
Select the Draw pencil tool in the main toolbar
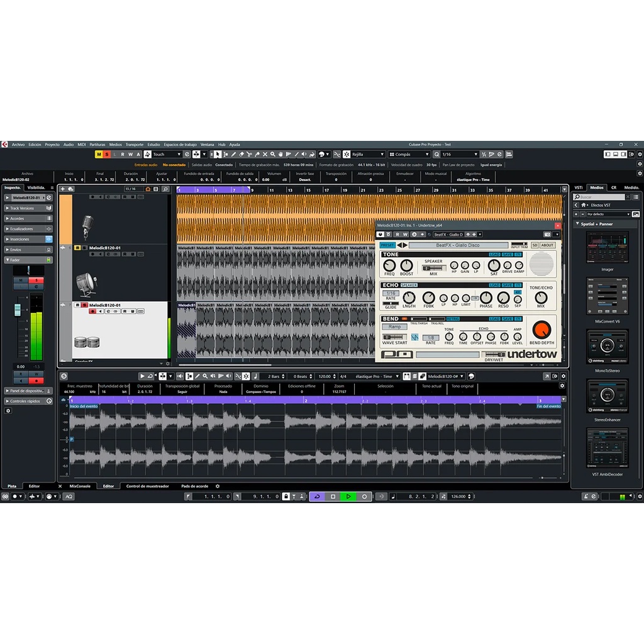click(x=233, y=155)
